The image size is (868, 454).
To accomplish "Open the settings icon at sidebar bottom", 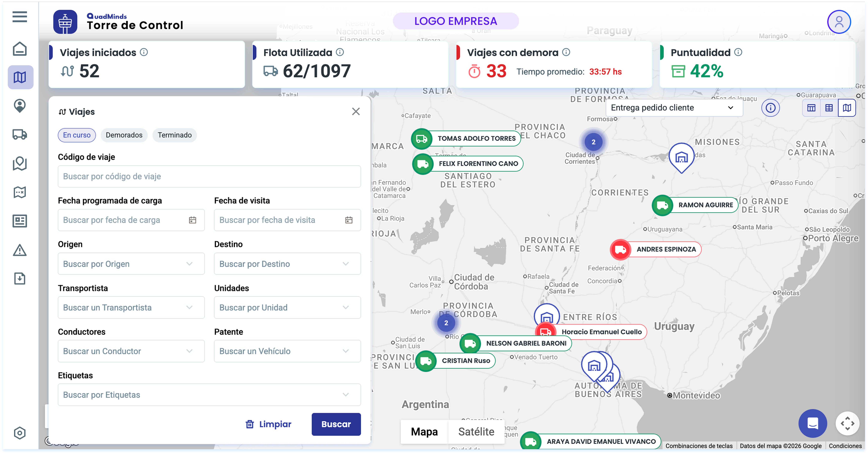I will (19, 433).
